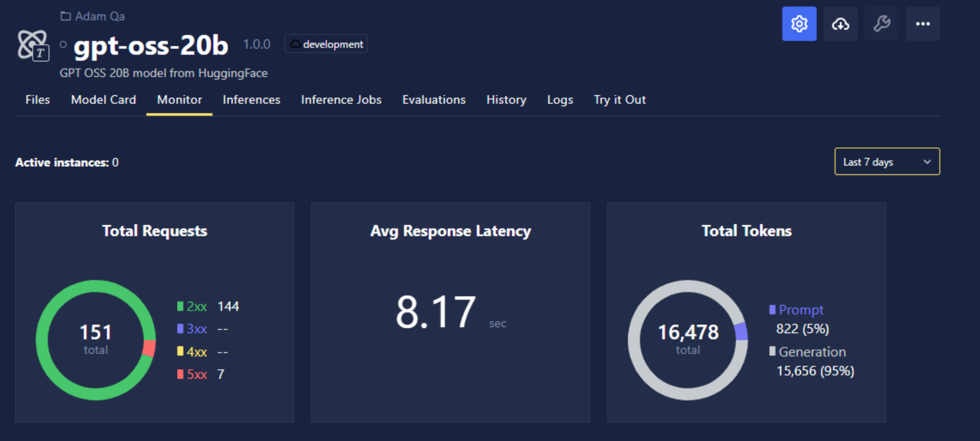Click the Generation legend label
The width and height of the screenshot is (980, 441).
tap(812, 352)
